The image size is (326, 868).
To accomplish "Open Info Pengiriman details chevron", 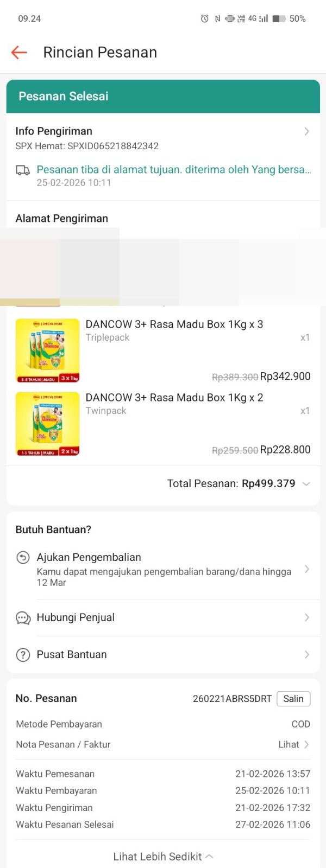I will pyautogui.click(x=306, y=131).
